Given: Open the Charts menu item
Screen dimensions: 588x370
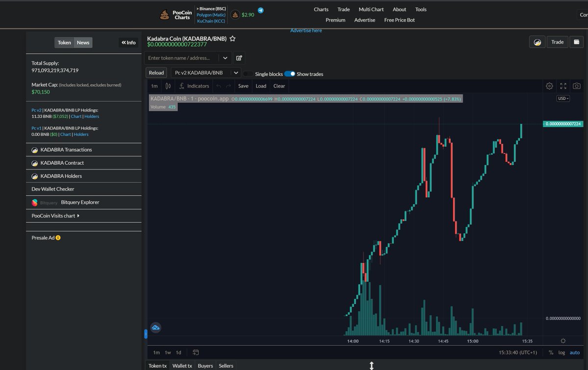Looking at the screenshot, I should [x=321, y=9].
